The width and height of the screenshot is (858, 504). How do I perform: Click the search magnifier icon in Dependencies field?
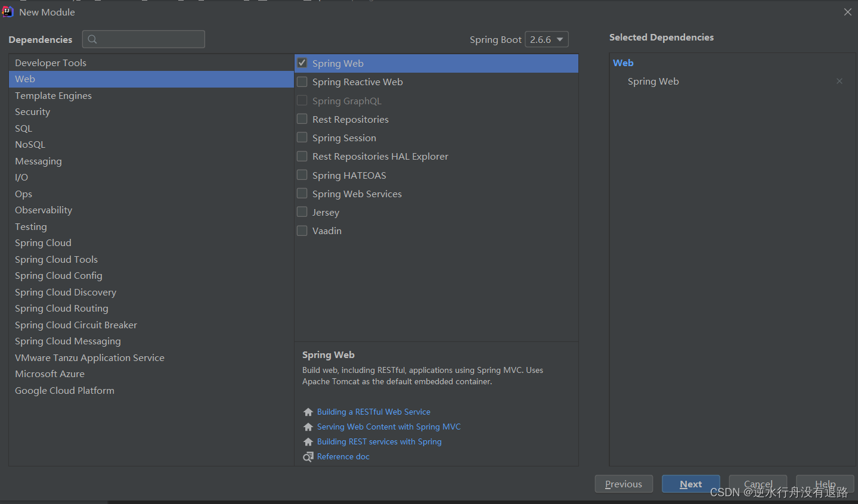[x=92, y=39]
